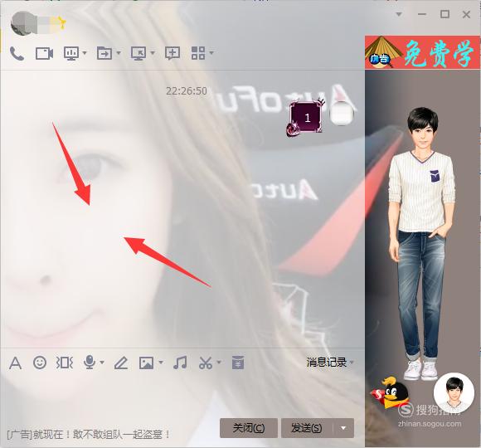Expand the presentation icon dropdown arrow

tap(85, 53)
